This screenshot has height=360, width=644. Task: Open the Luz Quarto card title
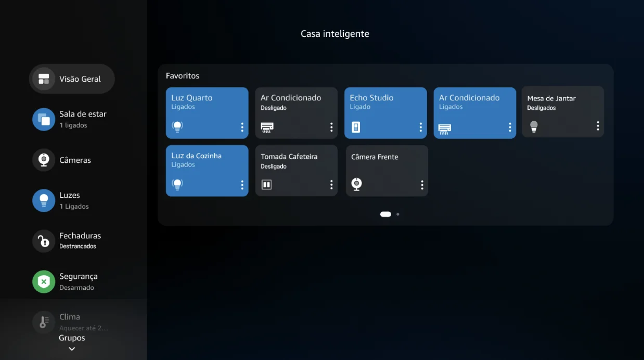(x=192, y=98)
